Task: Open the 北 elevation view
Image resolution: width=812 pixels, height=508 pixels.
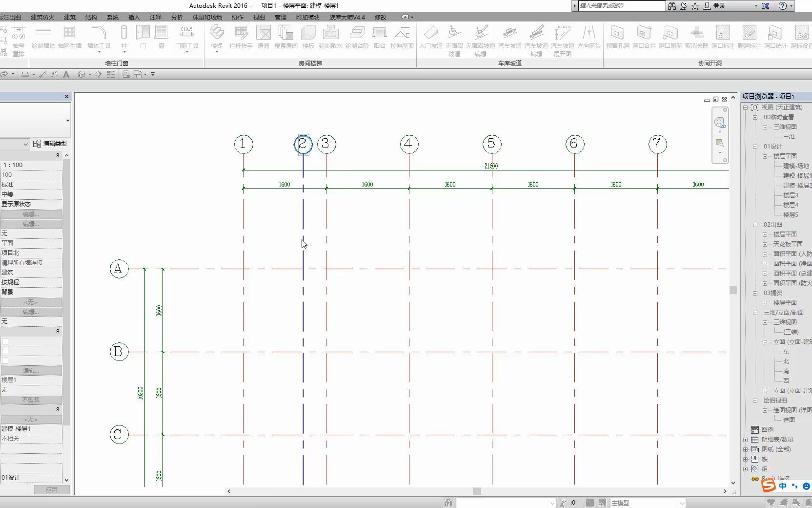Action: pos(786,361)
